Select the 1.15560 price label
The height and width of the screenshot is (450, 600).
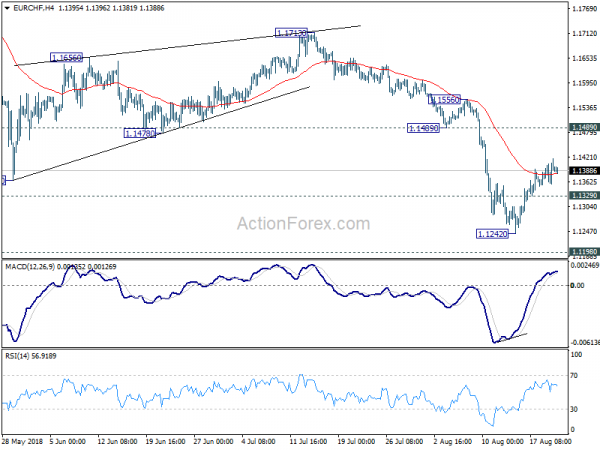point(445,100)
